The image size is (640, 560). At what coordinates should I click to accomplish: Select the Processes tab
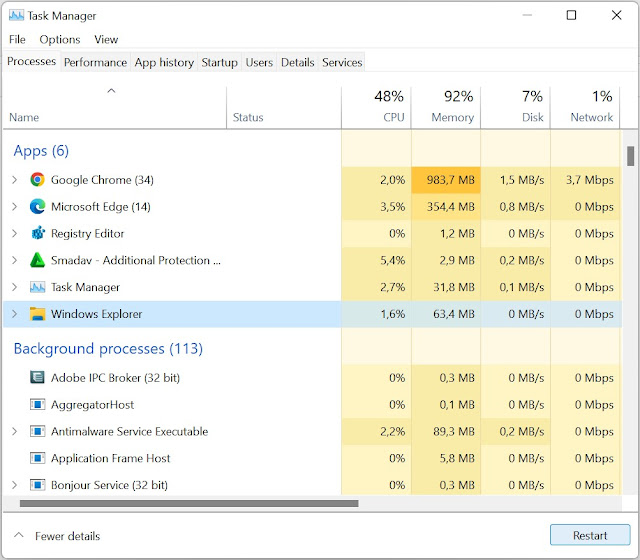coord(31,61)
